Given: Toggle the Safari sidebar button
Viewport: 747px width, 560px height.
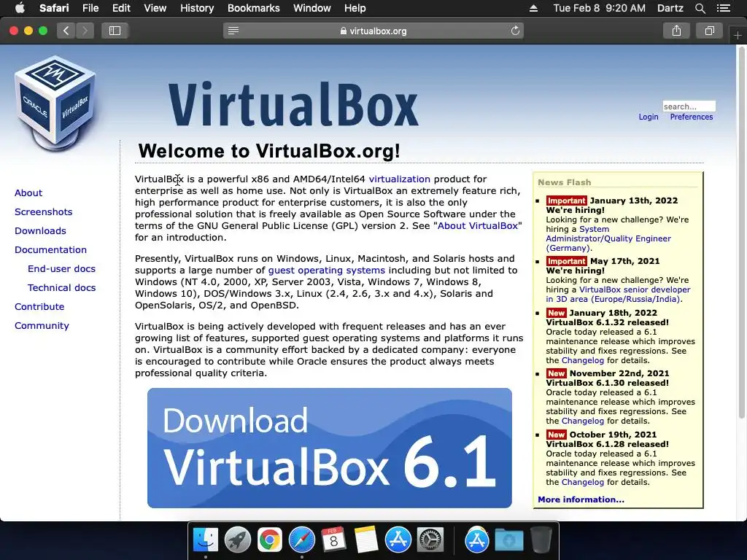Looking at the screenshot, I should click(115, 31).
